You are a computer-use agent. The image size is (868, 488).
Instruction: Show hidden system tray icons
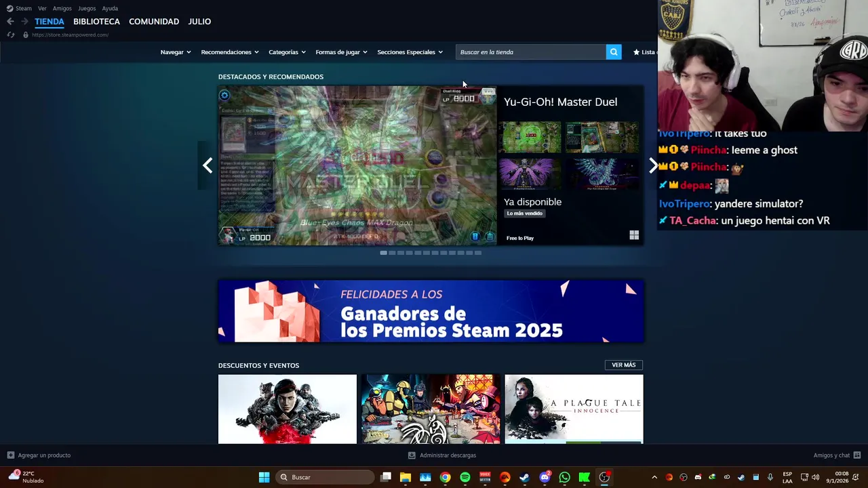point(654,477)
